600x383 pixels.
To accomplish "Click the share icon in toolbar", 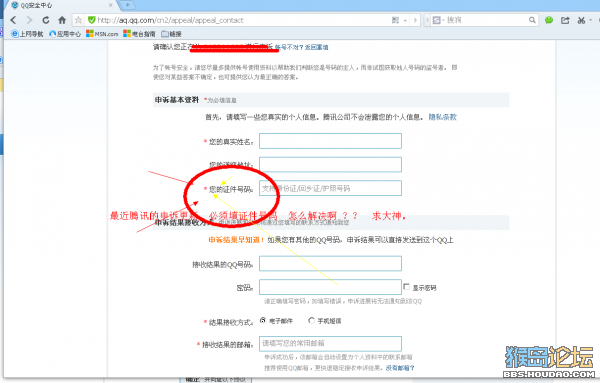I will pyautogui.click(x=565, y=20).
